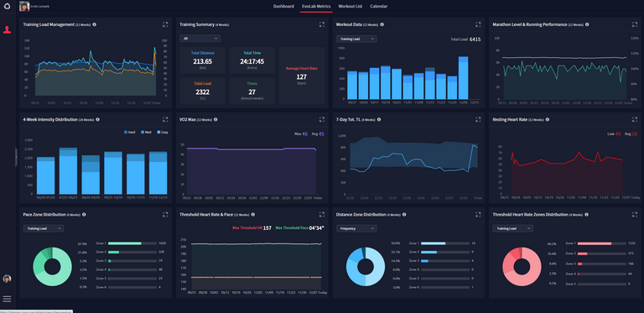Open Frequency dropdown in Distance Zone Distribution
This screenshot has height=313, width=644.
(x=356, y=228)
